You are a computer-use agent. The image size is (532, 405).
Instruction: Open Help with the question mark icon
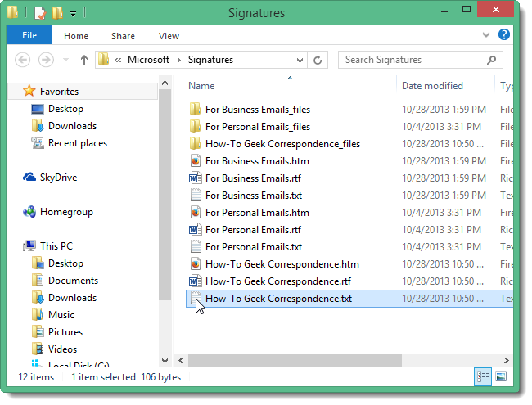tap(504, 34)
